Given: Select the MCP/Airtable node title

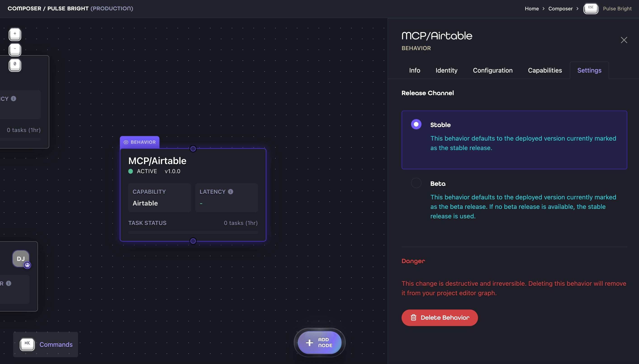Looking at the screenshot, I should 157,161.
